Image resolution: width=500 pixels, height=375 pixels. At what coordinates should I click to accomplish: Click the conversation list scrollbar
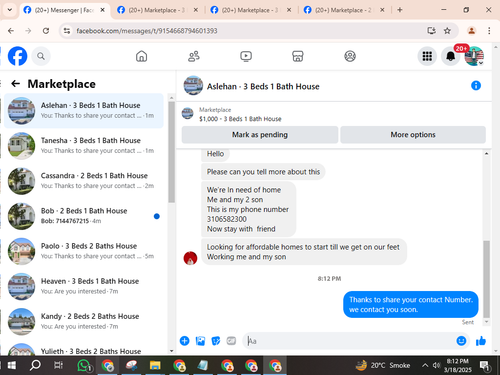point(171,152)
